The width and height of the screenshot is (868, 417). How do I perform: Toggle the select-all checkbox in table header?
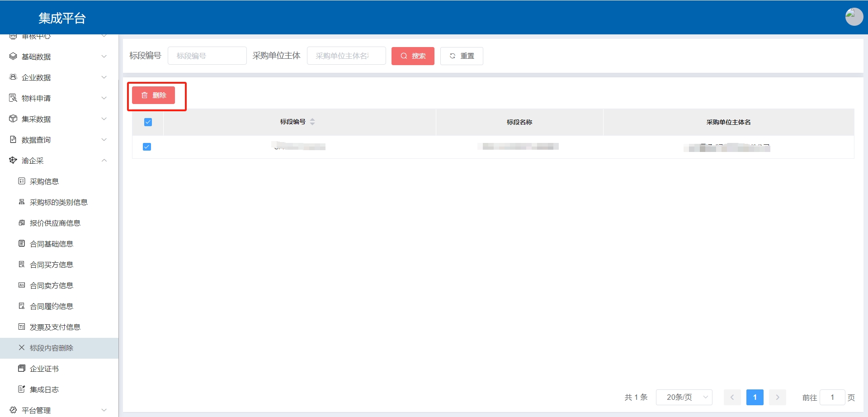click(x=148, y=122)
